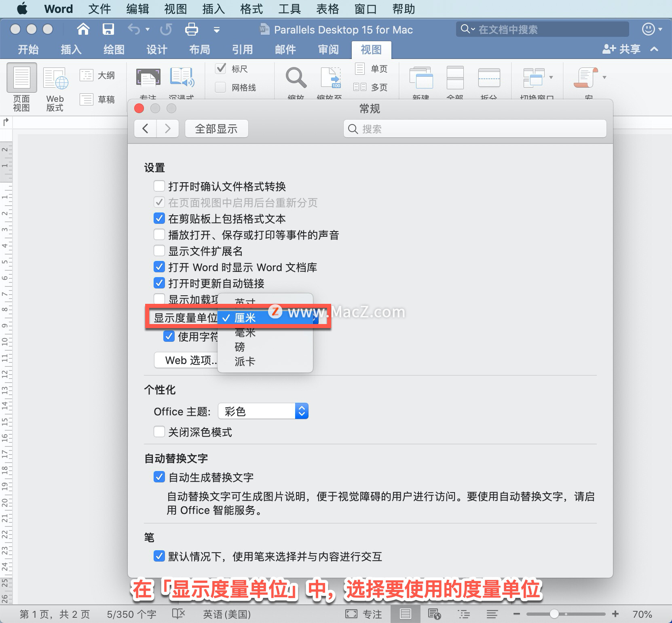Open the feedback smiley dropdown arrow

[660, 29]
